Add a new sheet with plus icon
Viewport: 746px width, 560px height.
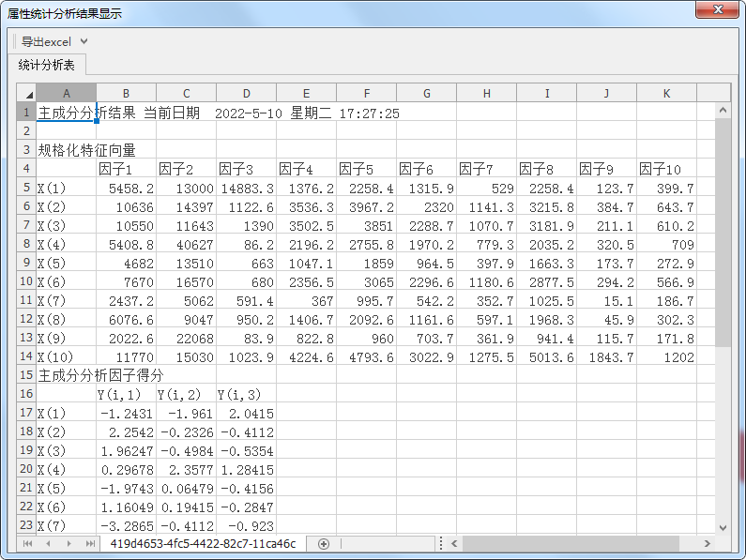tap(324, 544)
